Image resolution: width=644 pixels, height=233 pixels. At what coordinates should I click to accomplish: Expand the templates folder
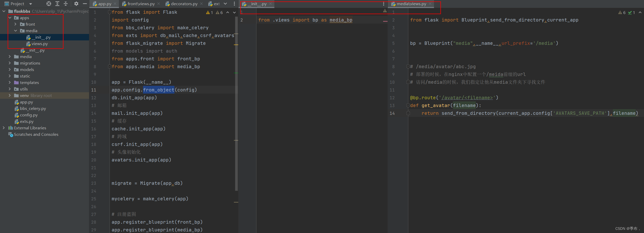pyautogui.click(x=10, y=82)
